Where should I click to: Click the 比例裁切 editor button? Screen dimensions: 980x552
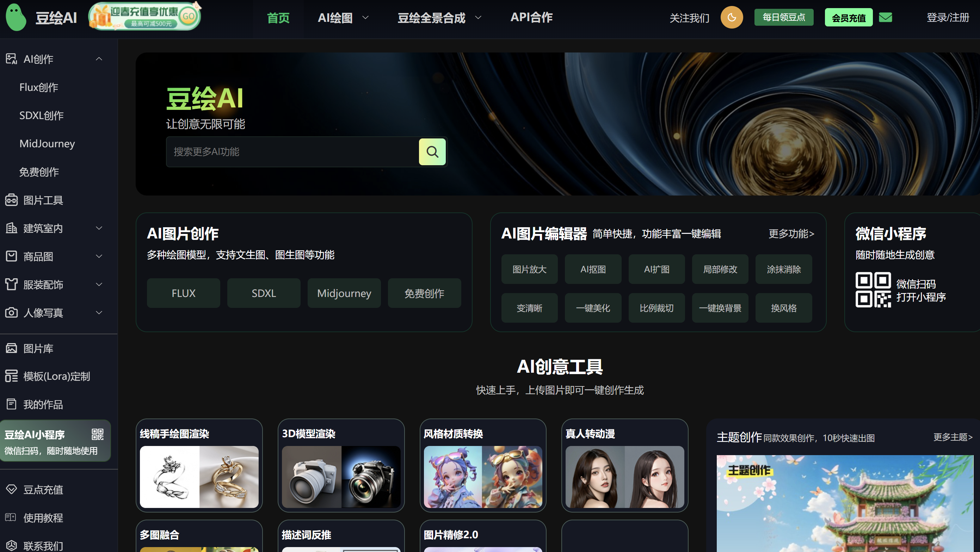[656, 308]
